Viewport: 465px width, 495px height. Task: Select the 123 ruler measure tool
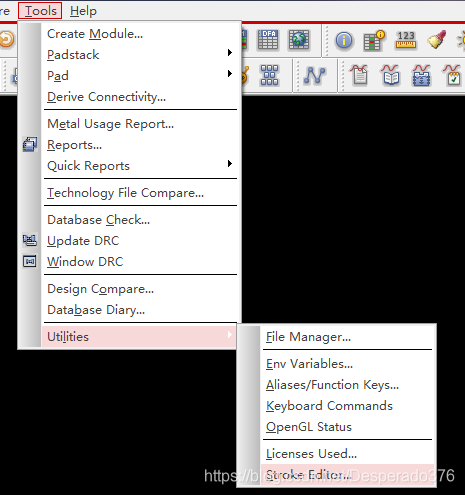coord(405,40)
